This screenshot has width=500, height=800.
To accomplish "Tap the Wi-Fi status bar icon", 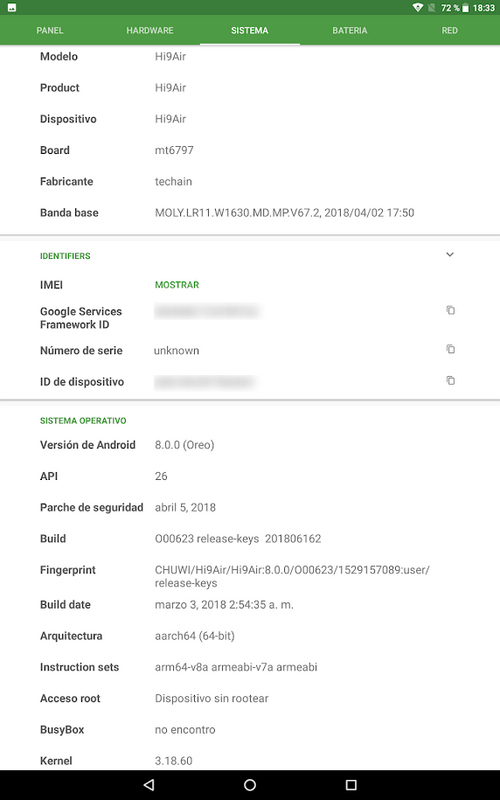I will [418, 8].
